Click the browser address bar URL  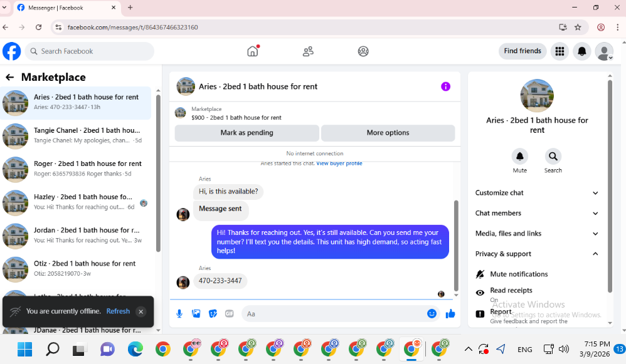(x=132, y=27)
